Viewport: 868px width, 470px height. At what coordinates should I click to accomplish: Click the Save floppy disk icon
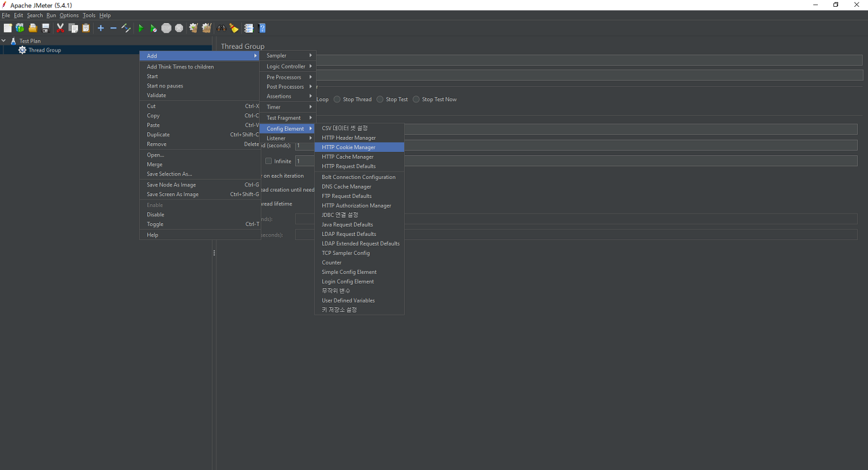[45, 28]
